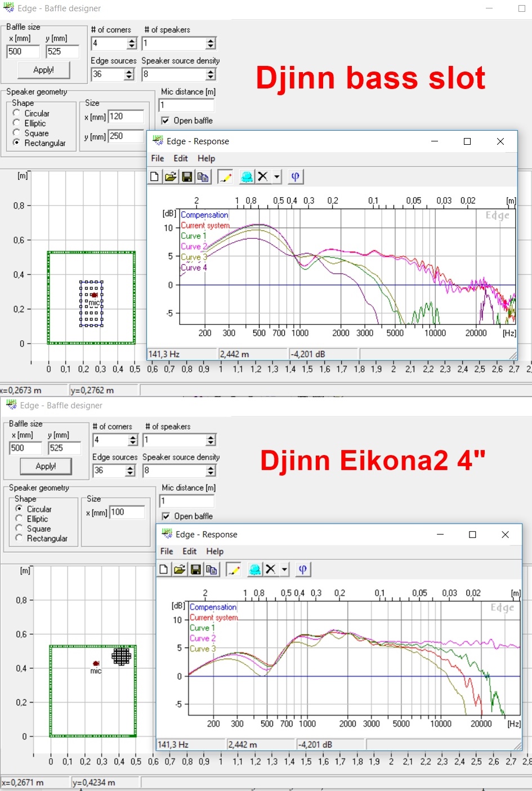Click Edge app icon of Eikona2 Baffle designer title
Viewport: 532px width, 791px height.
click(x=11, y=405)
